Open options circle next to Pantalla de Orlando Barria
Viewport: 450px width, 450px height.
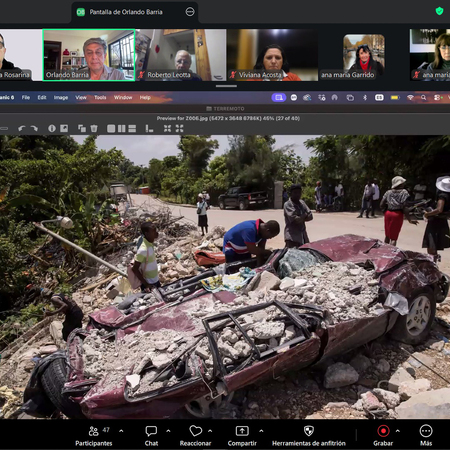tap(190, 12)
